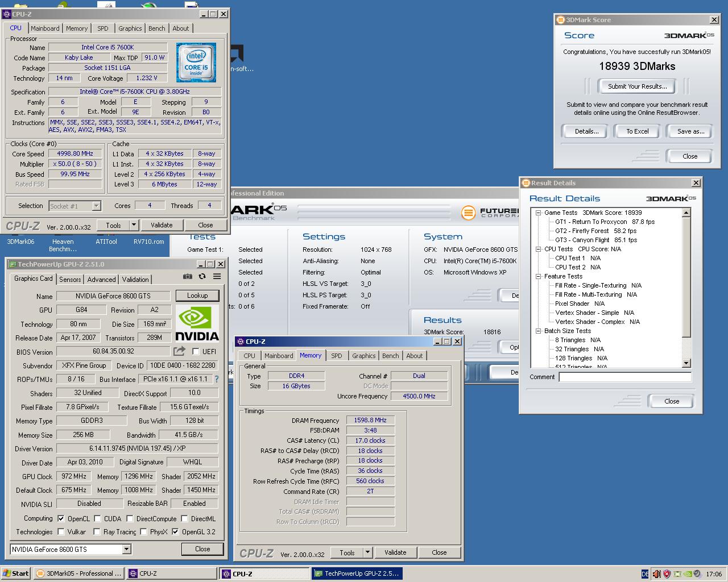Open the GPU-Z hamburger menu
The image size is (728, 582).
217,277
